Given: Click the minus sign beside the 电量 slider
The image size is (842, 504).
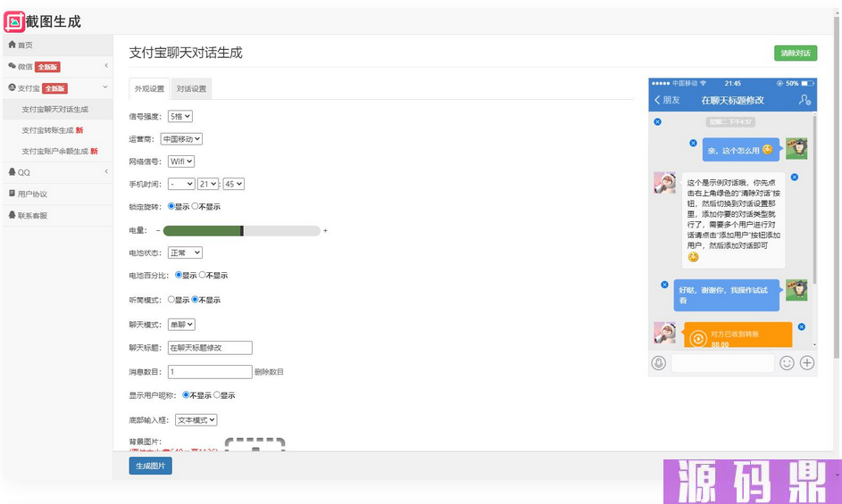Looking at the screenshot, I should click(x=158, y=230).
